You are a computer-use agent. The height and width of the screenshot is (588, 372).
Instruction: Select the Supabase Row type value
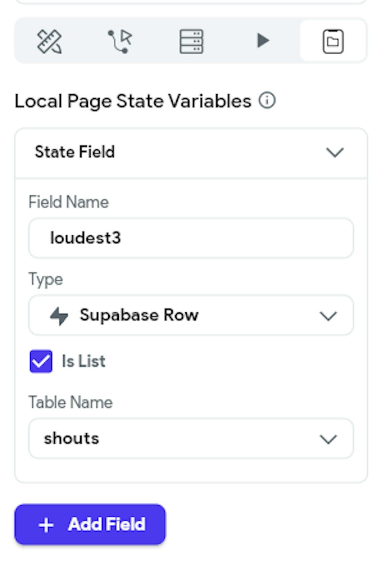(x=139, y=315)
